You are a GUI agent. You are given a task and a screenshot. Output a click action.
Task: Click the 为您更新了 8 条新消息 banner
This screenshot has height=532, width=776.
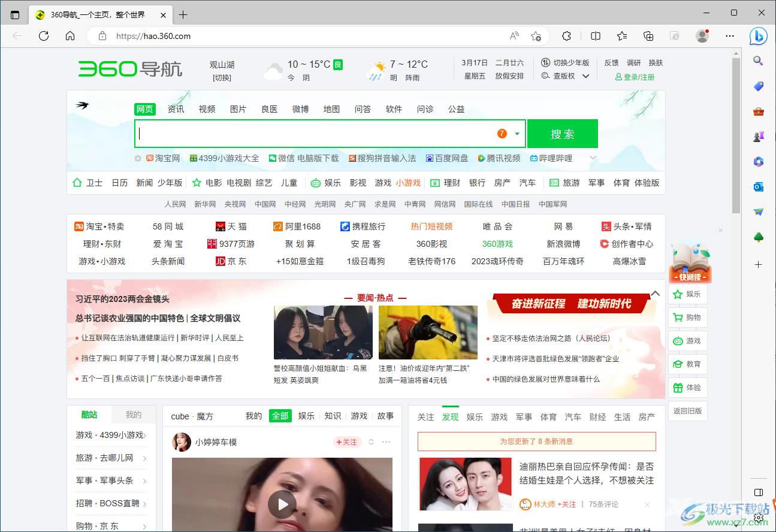click(537, 442)
